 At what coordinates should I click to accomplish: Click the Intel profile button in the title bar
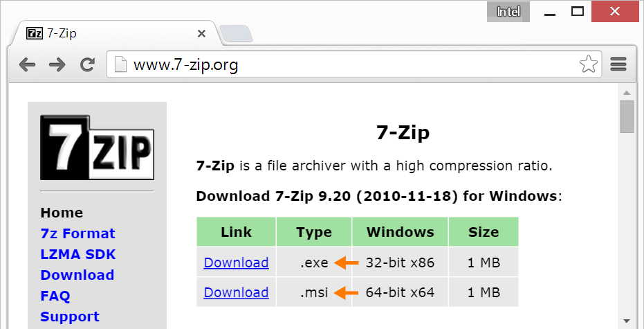click(508, 12)
